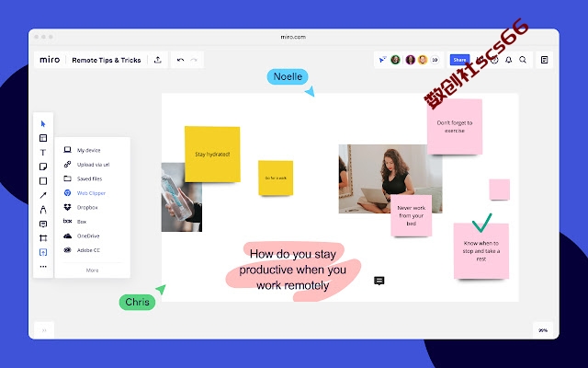Image resolution: width=588 pixels, height=368 pixels.
Task: Undo the last action
Action: click(x=180, y=60)
